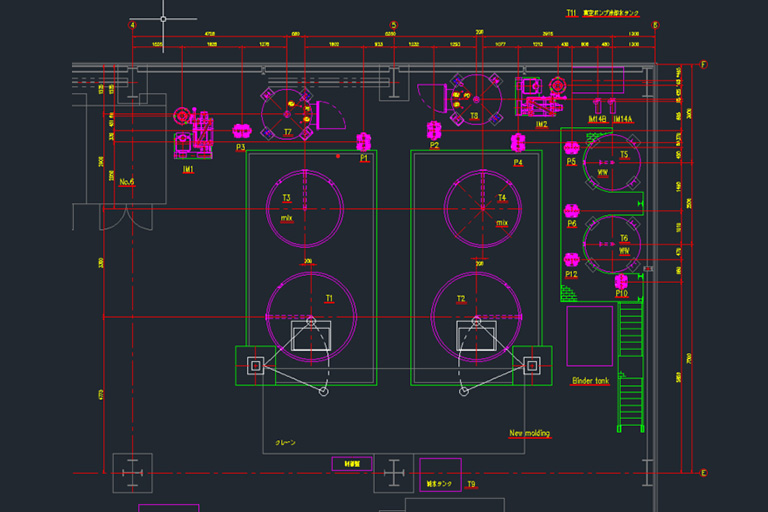Image resolution: width=768 pixels, height=512 pixels.
Task: Select the P2 pump symbol
Action: click(x=434, y=131)
